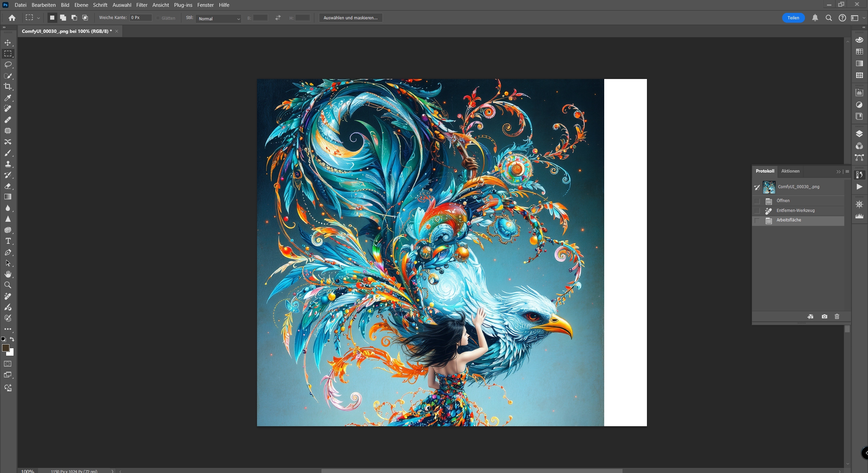Create snapshot with camera icon in Protokoll

coord(824,316)
